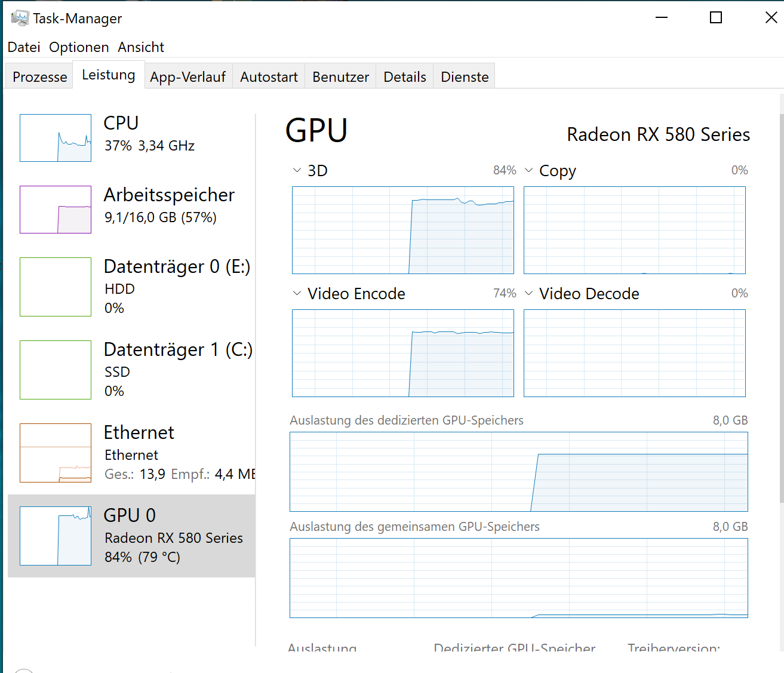Click the Task-Manager title bar icon
This screenshot has height=673, width=784.
(x=20, y=18)
